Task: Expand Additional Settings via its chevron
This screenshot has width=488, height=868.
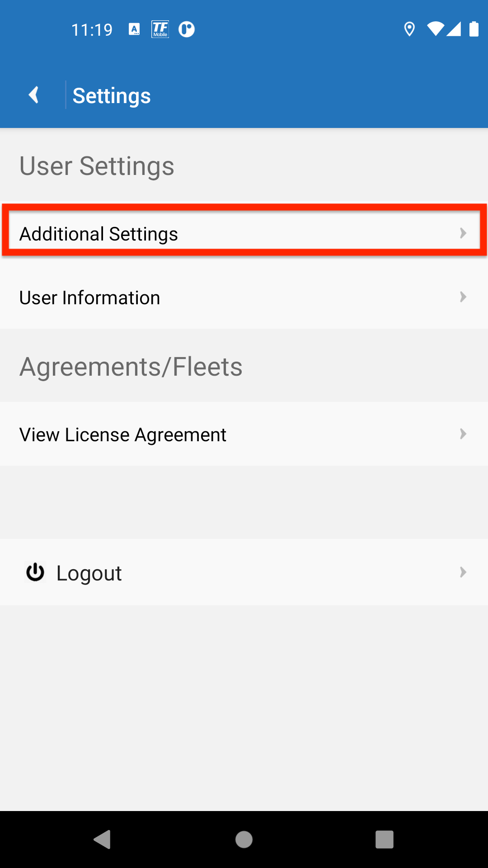Action: (463, 233)
